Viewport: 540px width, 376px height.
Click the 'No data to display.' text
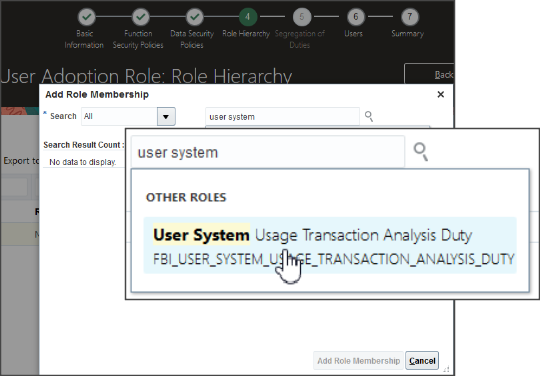82,162
